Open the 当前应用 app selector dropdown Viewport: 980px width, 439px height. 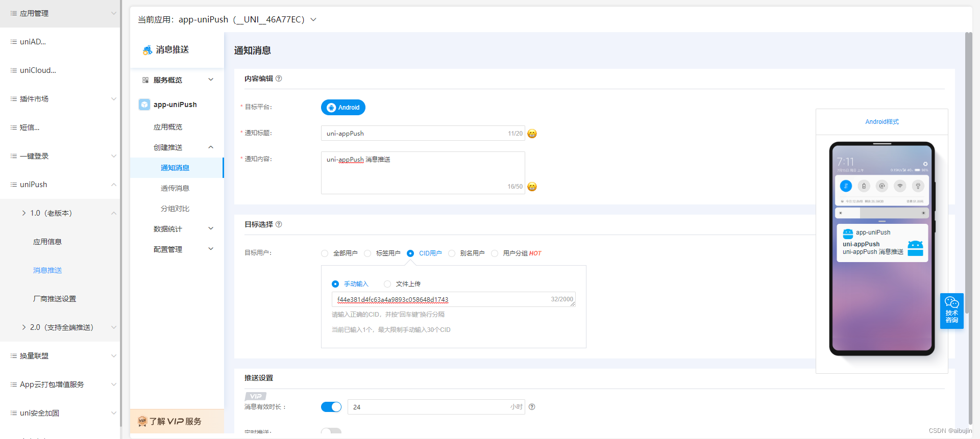313,19
